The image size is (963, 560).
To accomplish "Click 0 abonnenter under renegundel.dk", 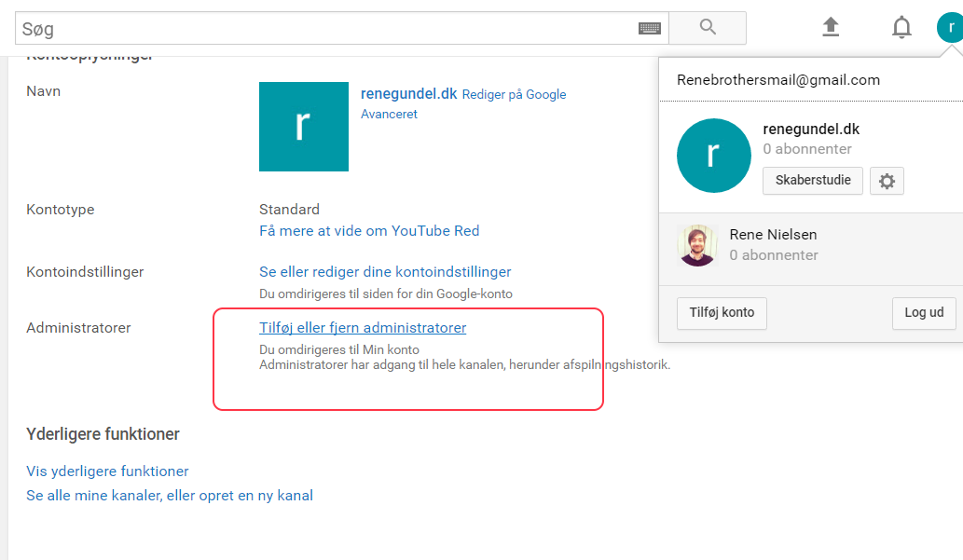I will [x=807, y=149].
